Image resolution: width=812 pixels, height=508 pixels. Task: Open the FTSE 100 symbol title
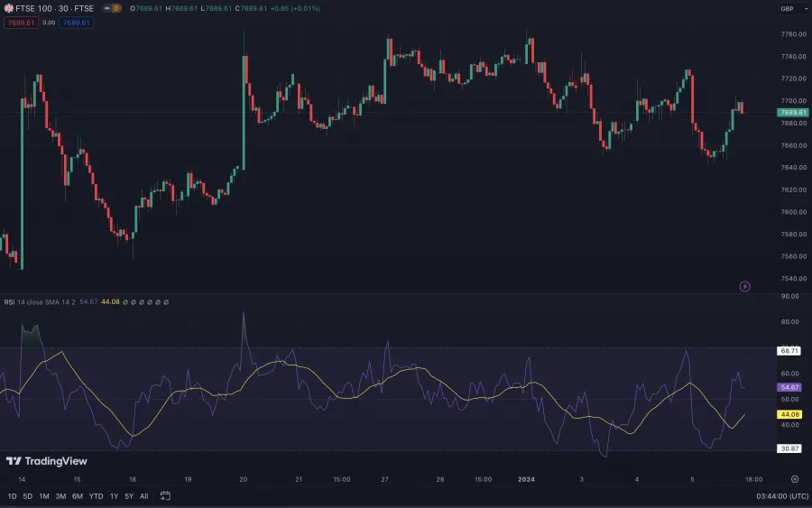(x=54, y=8)
